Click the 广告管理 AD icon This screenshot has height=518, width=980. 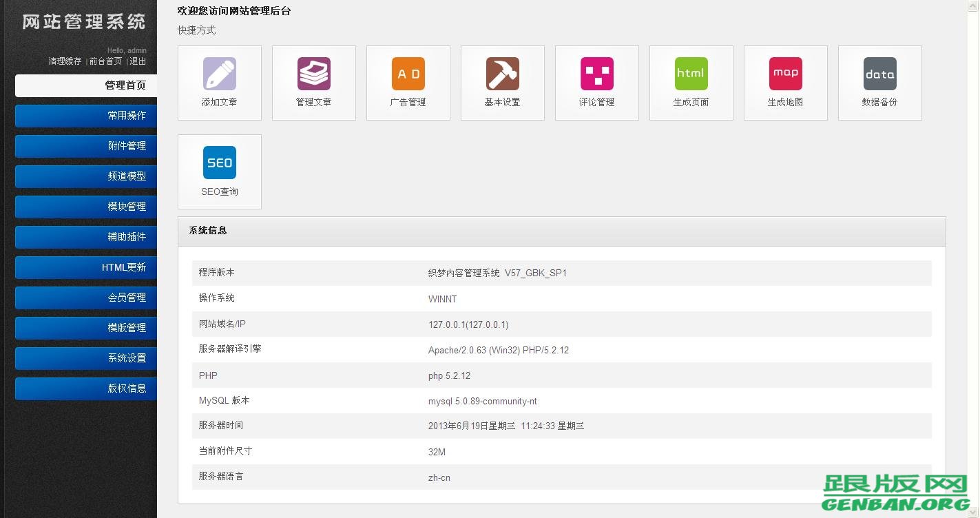(408, 74)
